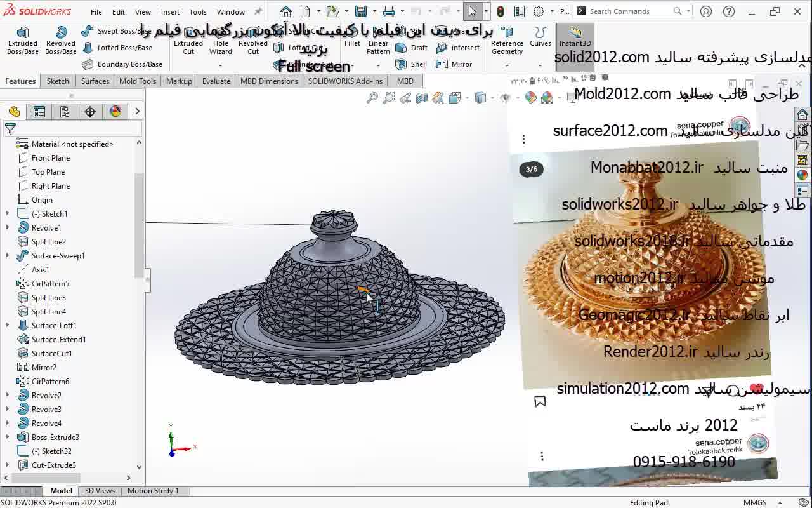Open the FeatureManager design tree tab
Viewport: 812px width, 508px height.
pos(14,112)
